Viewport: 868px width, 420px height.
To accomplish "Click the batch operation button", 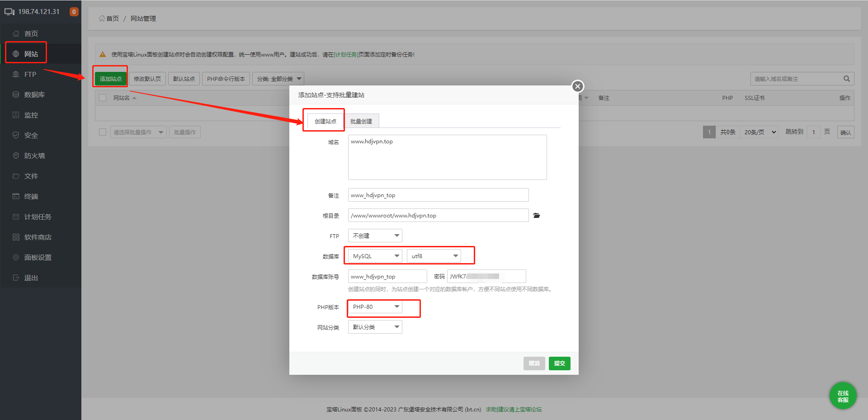I will (x=185, y=132).
